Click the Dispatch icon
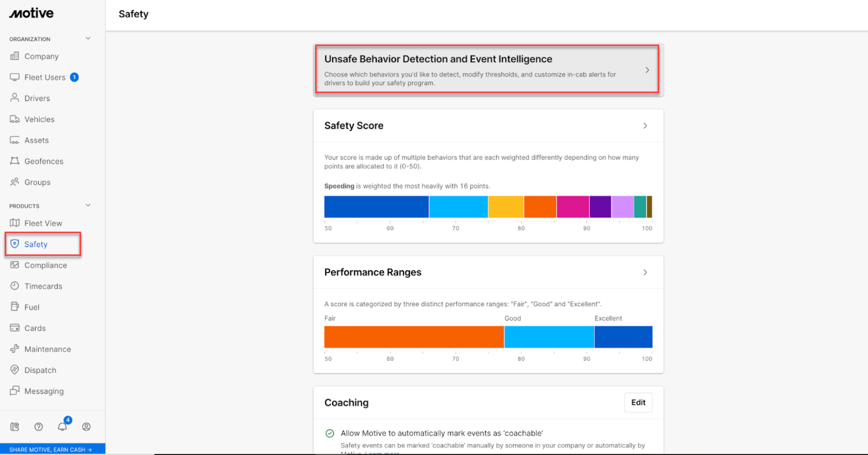868x455 pixels. pyautogui.click(x=14, y=370)
